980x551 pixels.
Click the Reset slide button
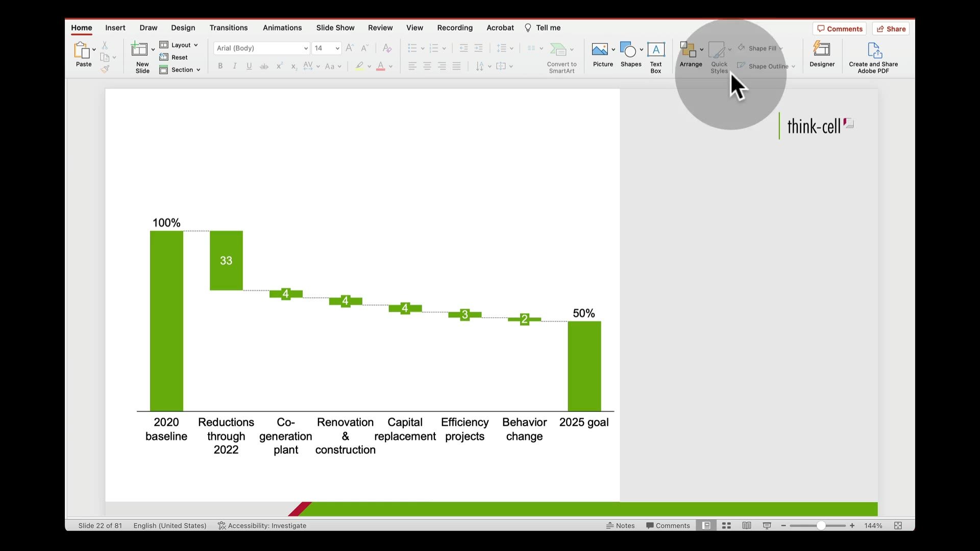[174, 57]
